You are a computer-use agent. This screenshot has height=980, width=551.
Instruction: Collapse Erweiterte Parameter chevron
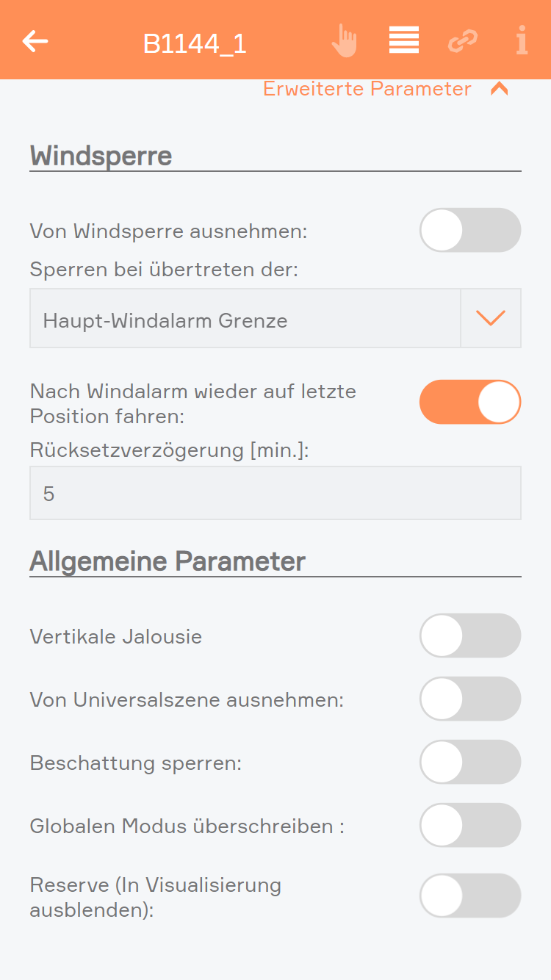pyautogui.click(x=500, y=90)
